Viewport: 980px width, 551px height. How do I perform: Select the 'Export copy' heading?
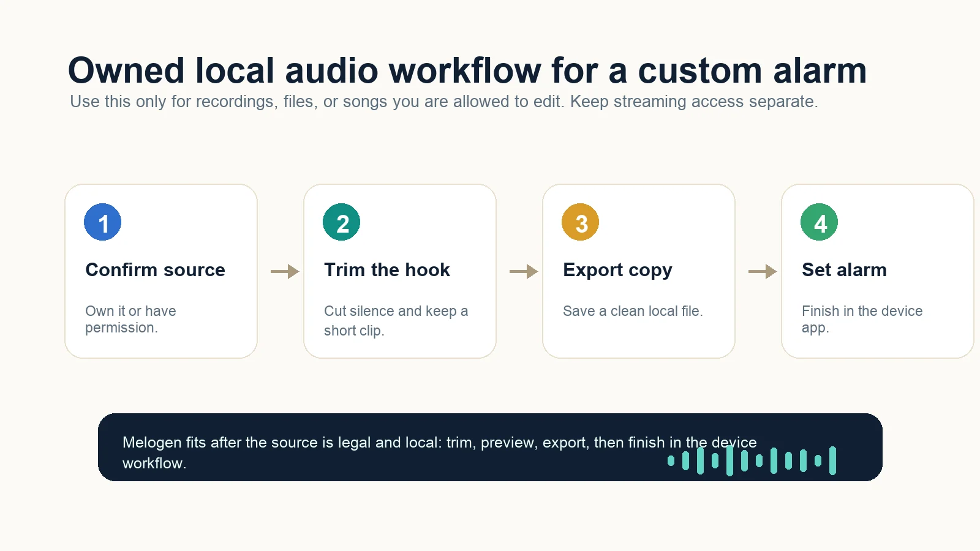coord(617,271)
